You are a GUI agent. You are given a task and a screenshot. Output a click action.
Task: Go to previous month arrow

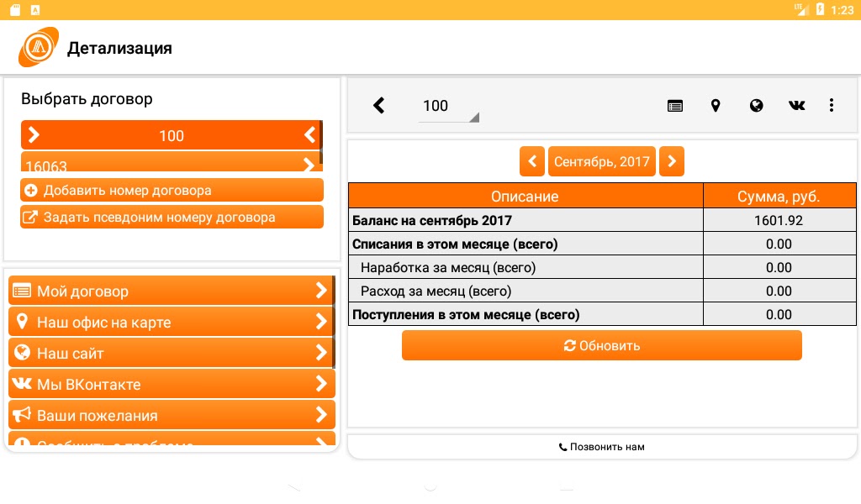coord(532,161)
